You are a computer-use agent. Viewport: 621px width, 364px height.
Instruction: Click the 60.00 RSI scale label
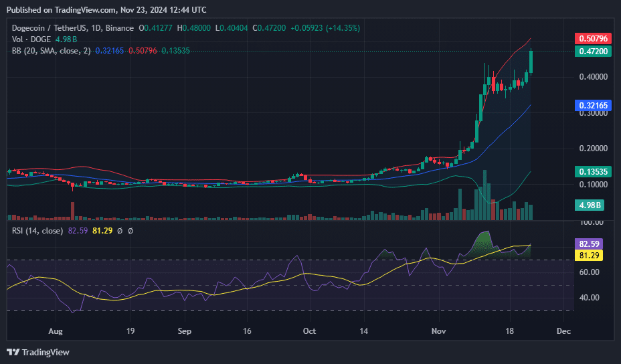coord(590,272)
